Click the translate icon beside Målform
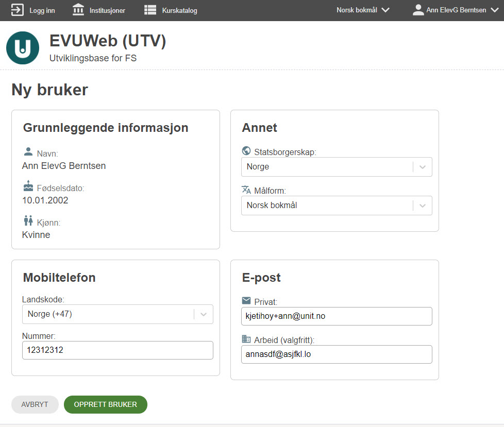Screen dimensions: 504x427 (246, 190)
